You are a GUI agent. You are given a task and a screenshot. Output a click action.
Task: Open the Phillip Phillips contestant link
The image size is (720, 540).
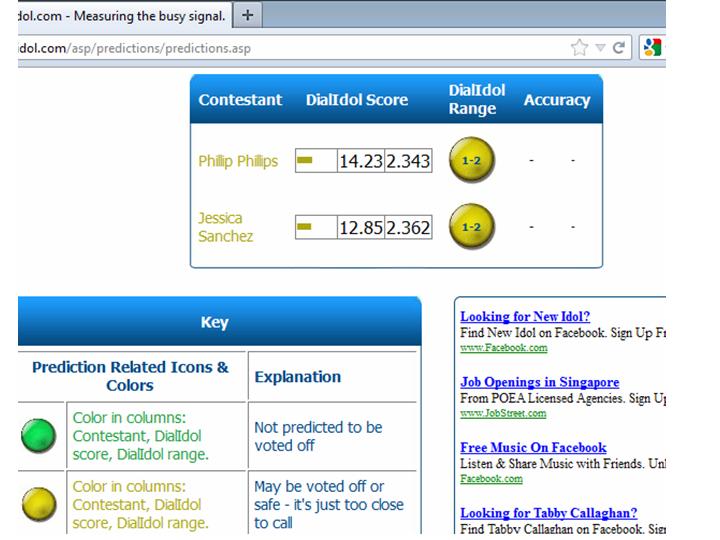pyautogui.click(x=238, y=161)
